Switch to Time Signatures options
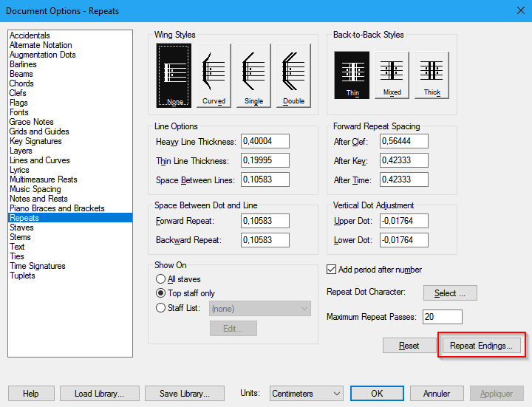Image resolution: width=532 pixels, height=407 pixels. pos(37,266)
